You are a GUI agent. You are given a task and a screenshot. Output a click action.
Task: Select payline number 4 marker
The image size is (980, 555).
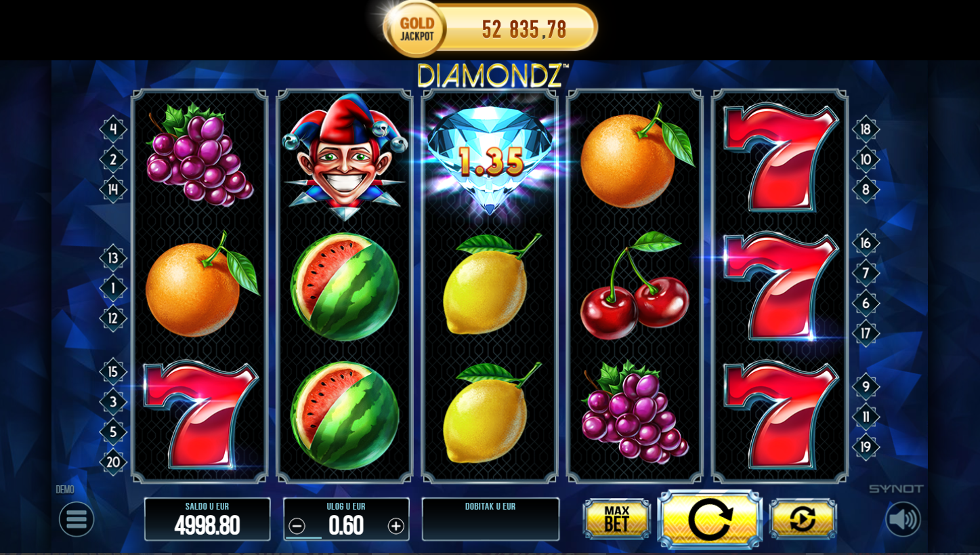[113, 129]
